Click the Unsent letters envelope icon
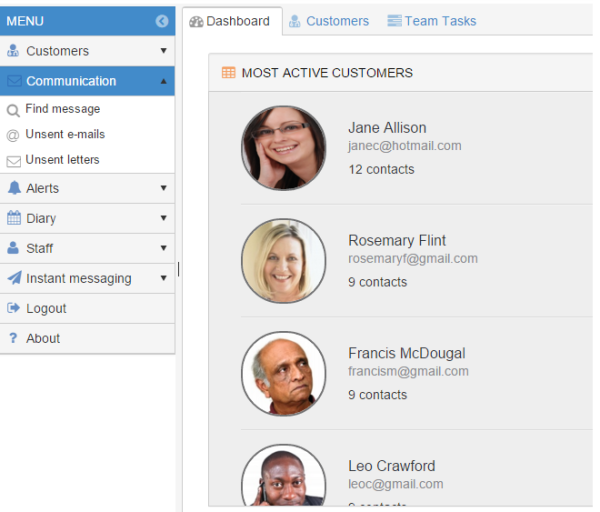The height and width of the screenshot is (512, 600). point(13,161)
